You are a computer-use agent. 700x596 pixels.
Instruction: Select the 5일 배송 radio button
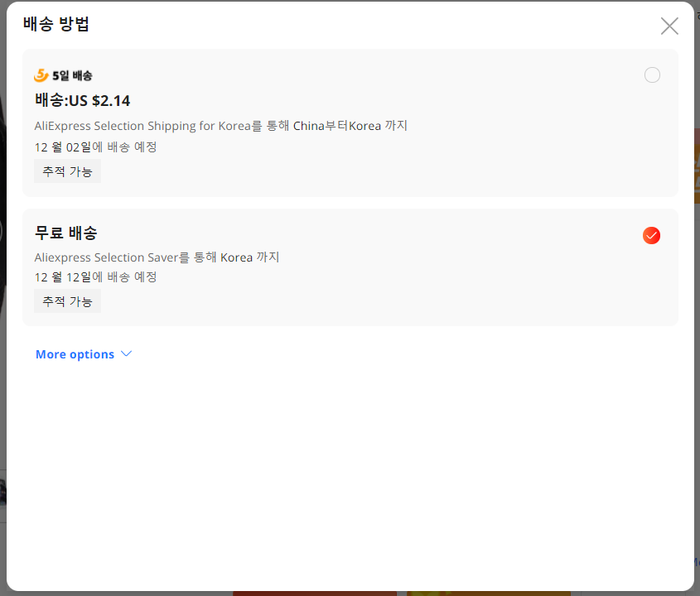(x=652, y=75)
